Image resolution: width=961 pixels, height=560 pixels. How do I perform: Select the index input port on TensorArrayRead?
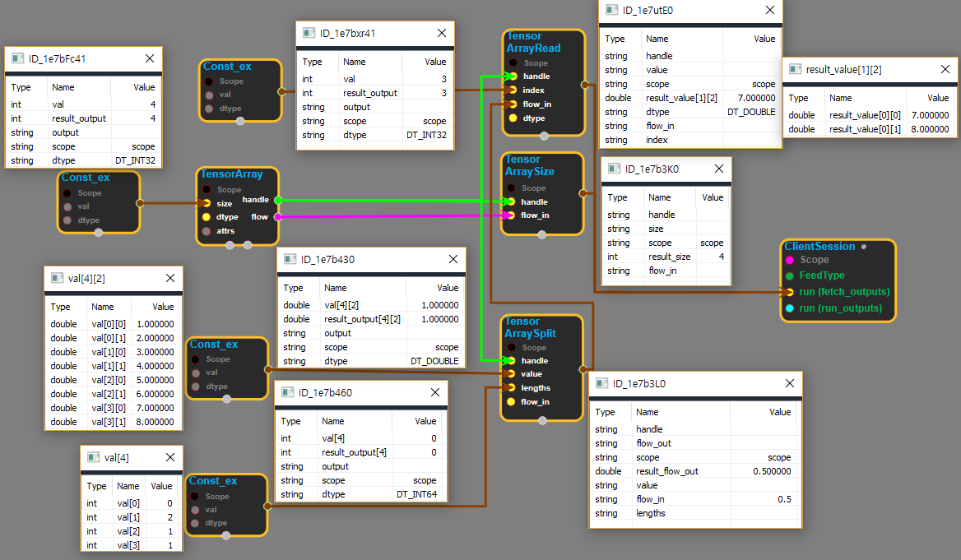513,90
